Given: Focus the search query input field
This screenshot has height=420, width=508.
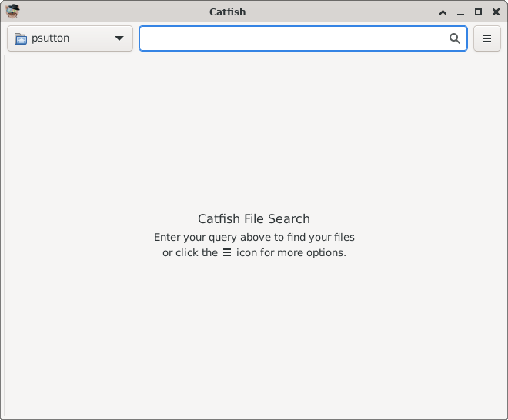Looking at the screenshot, I should 303,38.
